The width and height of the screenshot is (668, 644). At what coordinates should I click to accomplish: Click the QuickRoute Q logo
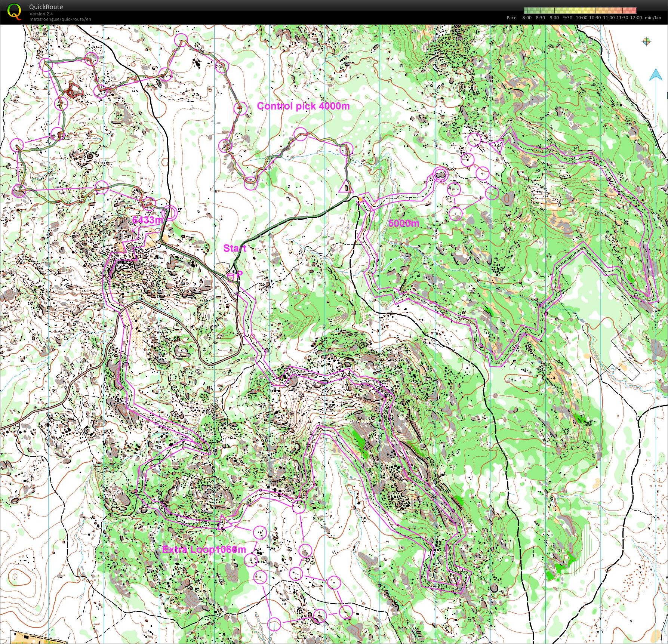[14, 11]
